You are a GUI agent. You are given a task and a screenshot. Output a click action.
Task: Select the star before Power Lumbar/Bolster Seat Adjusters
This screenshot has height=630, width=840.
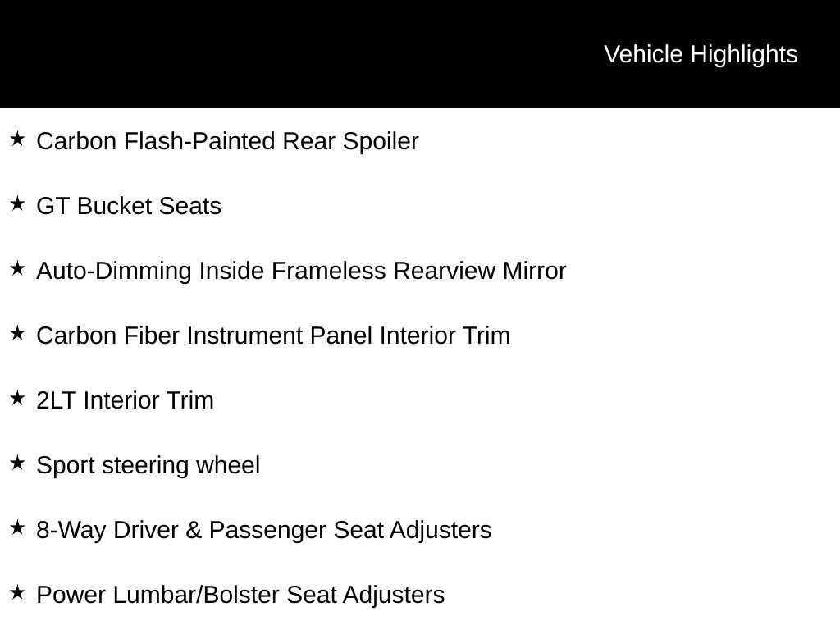17,593
